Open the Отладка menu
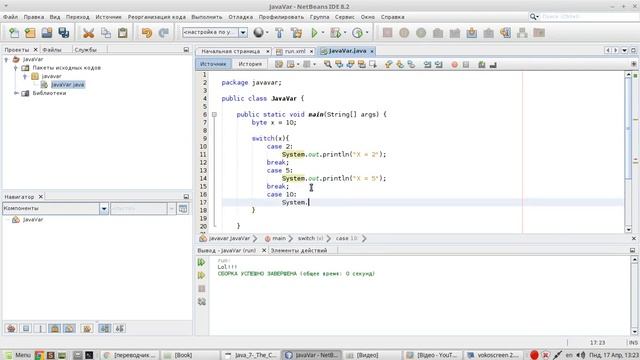The width and height of the screenshot is (640, 360). click(x=240, y=17)
